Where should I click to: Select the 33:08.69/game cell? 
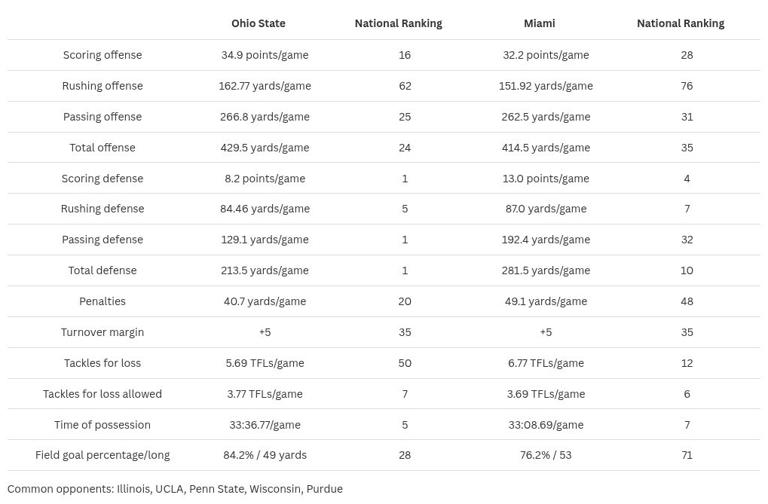546,425
